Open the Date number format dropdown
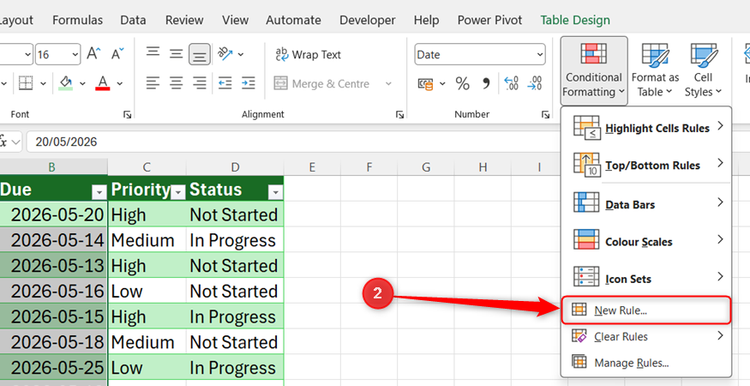This screenshot has height=386, width=750. [x=540, y=55]
